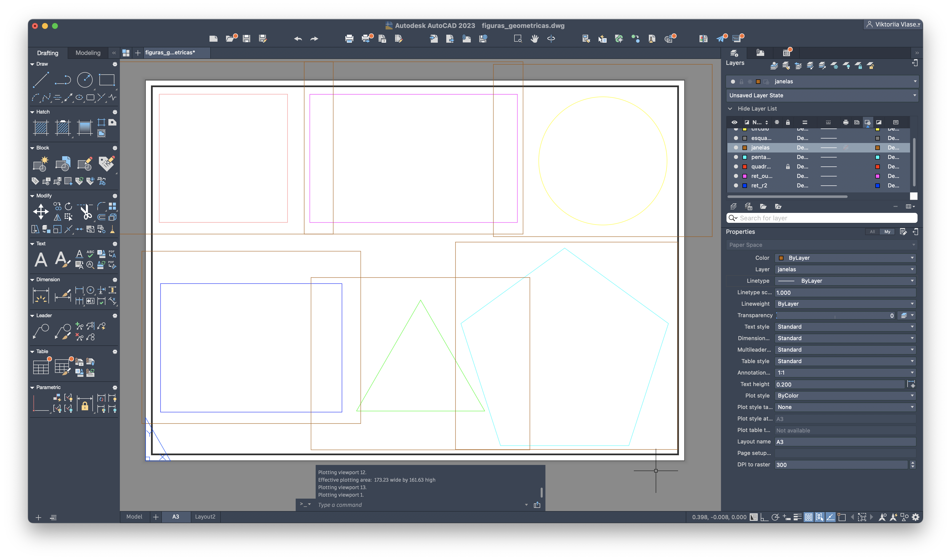Select the Circle draw tool
Screen dimensions: 951x560
pyautogui.click(x=85, y=80)
